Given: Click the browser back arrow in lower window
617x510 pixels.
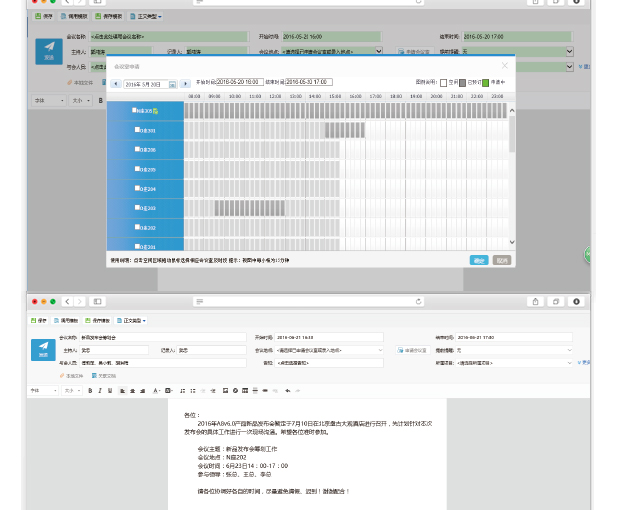Looking at the screenshot, I should pos(67,301).
